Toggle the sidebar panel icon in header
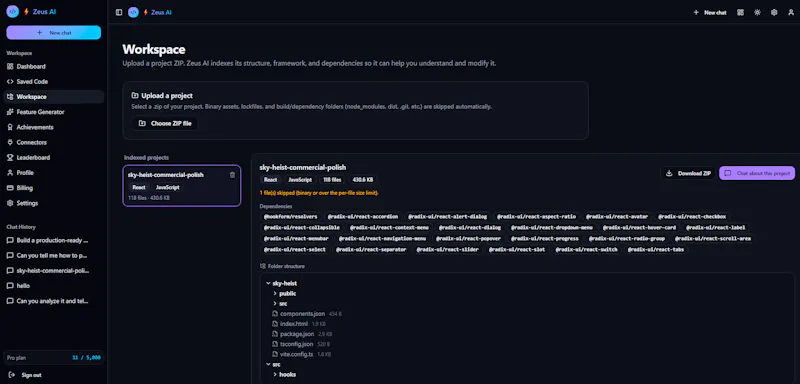Viewport: 800px width, 384px height. tap(119, 12)
